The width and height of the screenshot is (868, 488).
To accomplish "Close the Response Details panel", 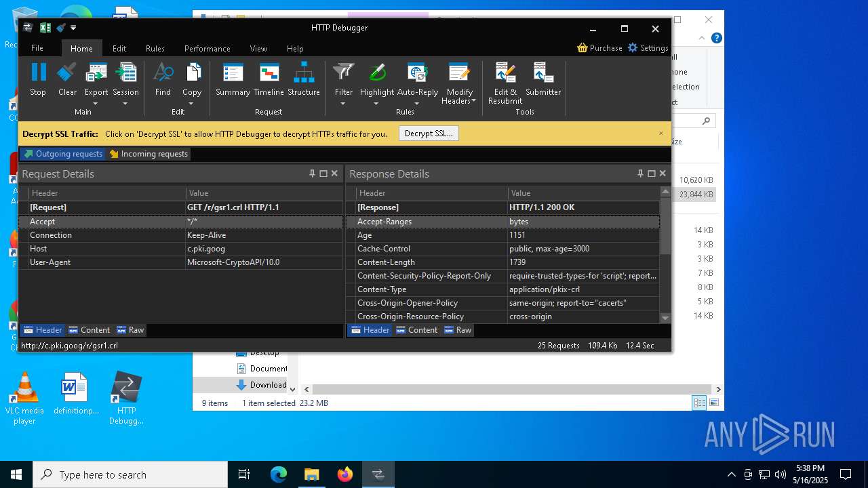I will click(x=663, y=174).
